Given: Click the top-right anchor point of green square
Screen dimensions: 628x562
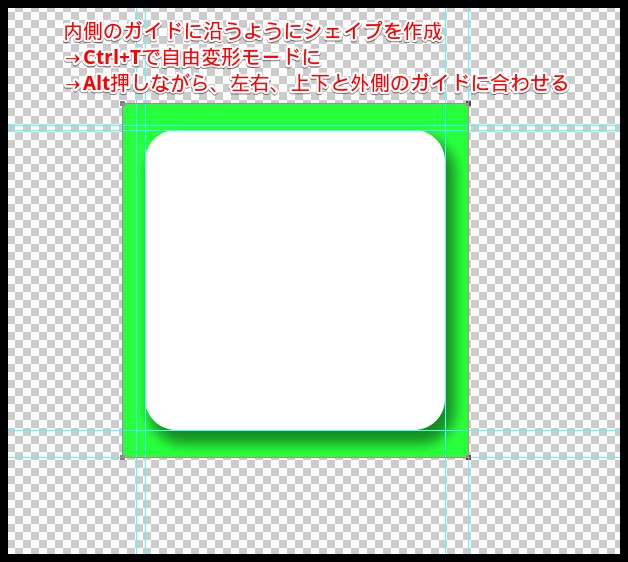Looking at the screenshot, I should coord(468,103).
